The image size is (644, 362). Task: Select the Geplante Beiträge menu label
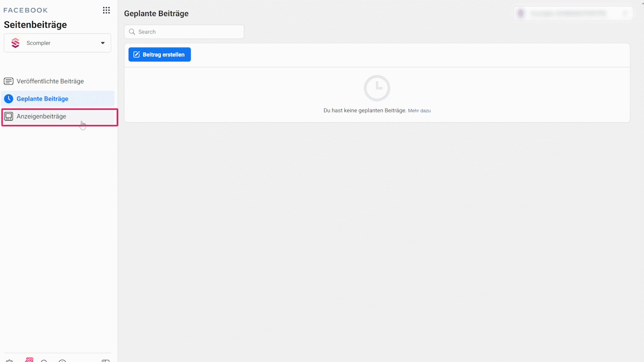[x=42, y=99]
